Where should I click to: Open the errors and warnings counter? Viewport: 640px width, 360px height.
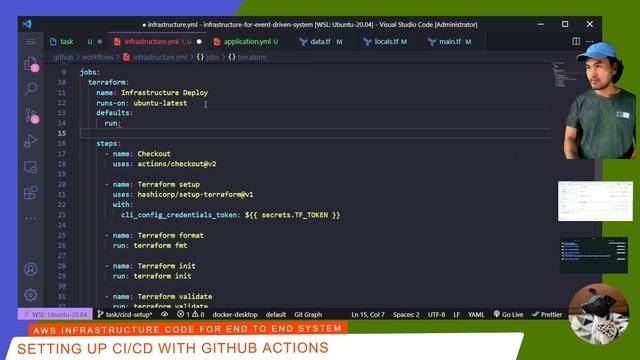191,314
